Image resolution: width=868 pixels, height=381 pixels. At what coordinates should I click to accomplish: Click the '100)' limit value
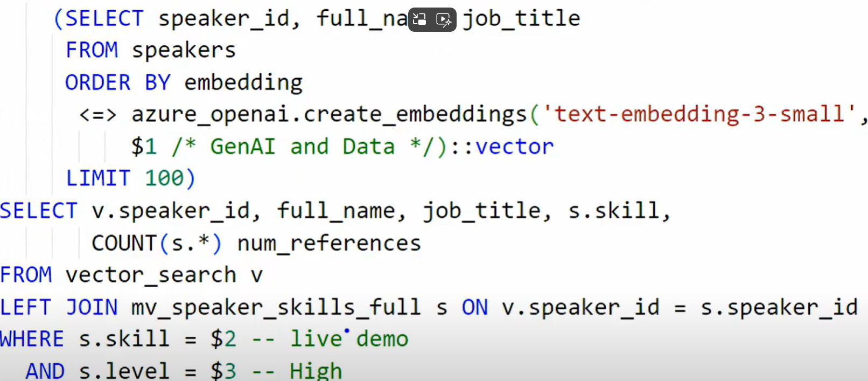pos(170,178)
